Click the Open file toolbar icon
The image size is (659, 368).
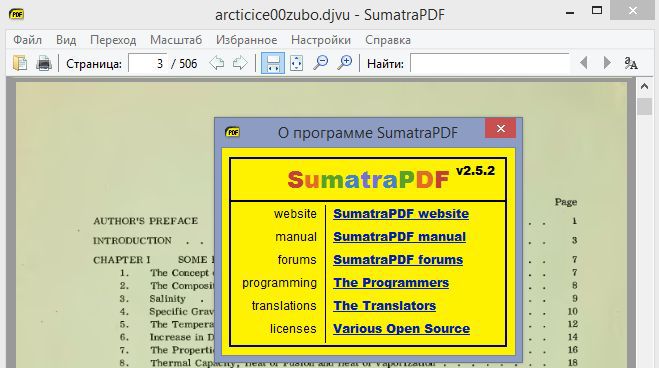tap(20, 63)
